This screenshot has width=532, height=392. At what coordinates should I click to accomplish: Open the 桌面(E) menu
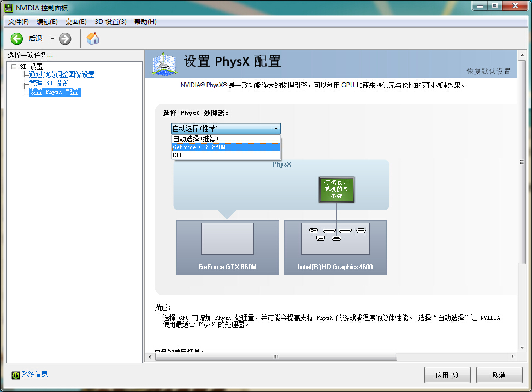pyautogui.click(x=76, y=22)
